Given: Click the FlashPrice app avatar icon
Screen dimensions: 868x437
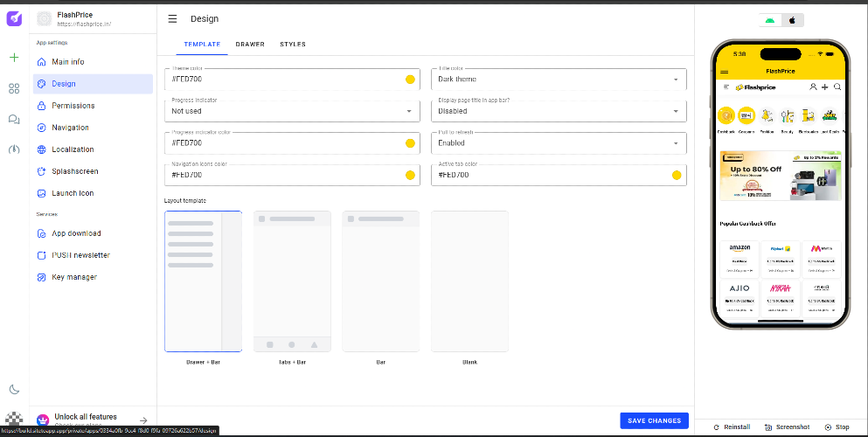Looking at the screenshot, I should pyautogui.click(x=45, y=19).
